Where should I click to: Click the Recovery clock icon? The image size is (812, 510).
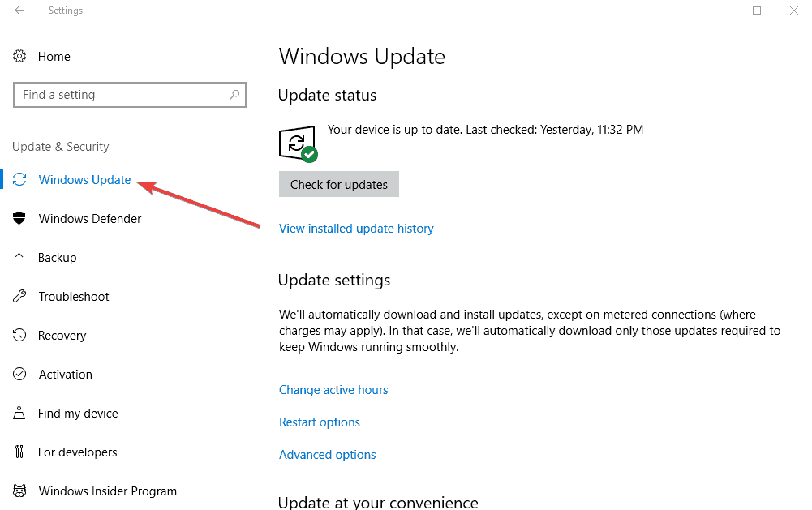pyautogui.click(x=19, y=335)
